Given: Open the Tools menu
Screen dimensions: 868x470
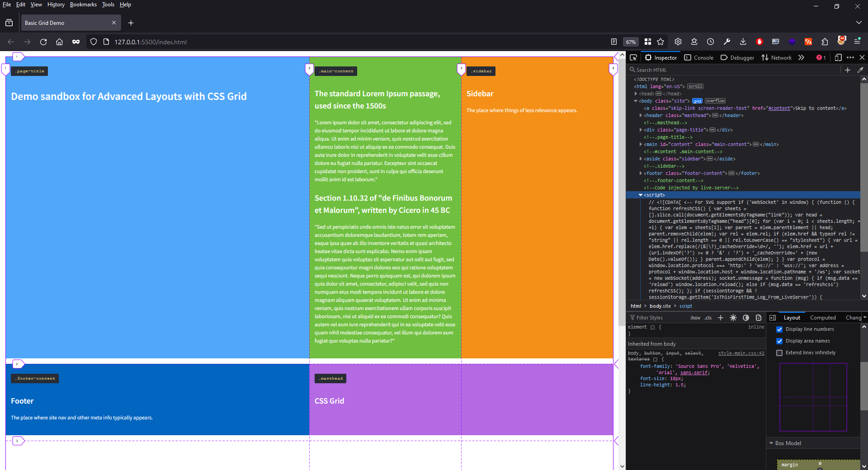Looking at the screenshot, I should click(108, 5).
